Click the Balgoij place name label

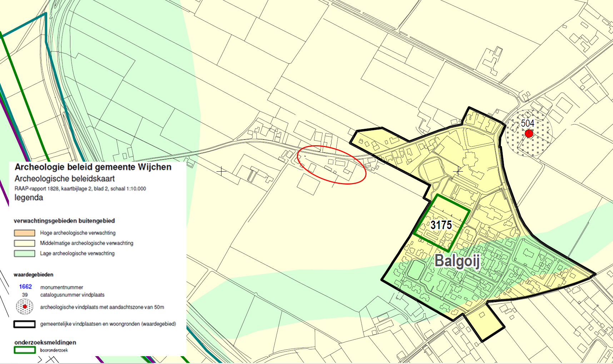457,262
